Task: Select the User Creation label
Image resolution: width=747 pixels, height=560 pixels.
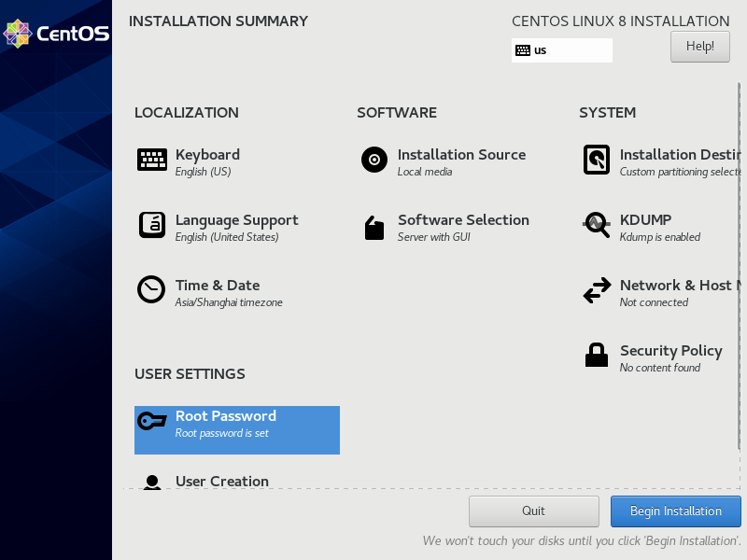Action: point(222,482)
